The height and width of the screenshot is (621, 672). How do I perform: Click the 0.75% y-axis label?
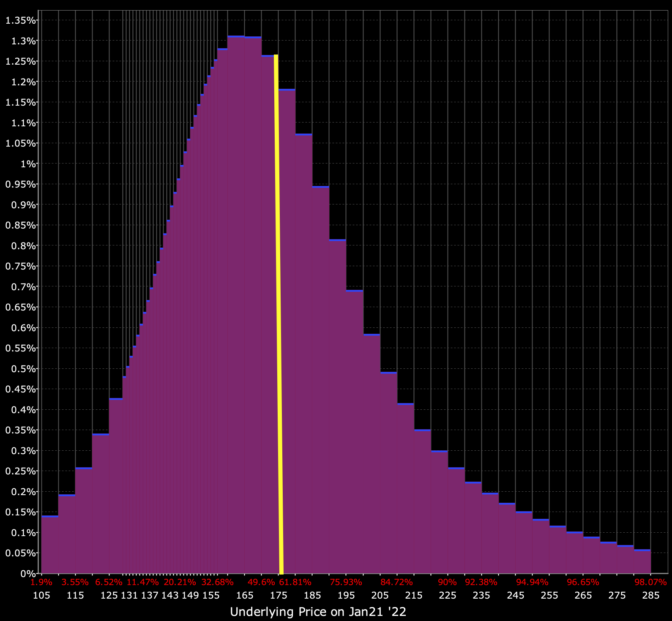click(x=20, y=266)
